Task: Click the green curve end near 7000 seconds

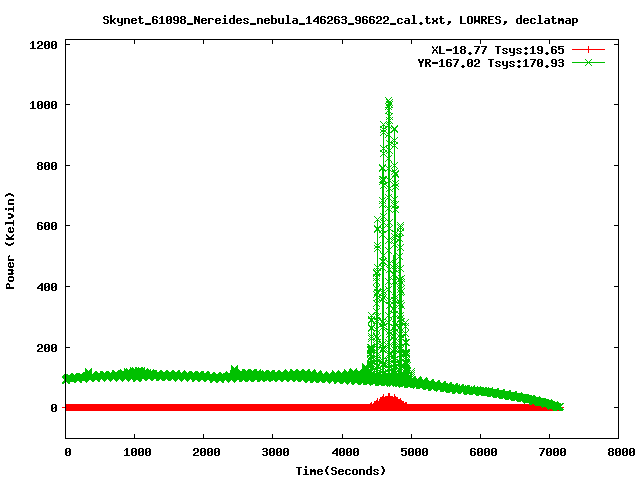Action: pos(560,406)
